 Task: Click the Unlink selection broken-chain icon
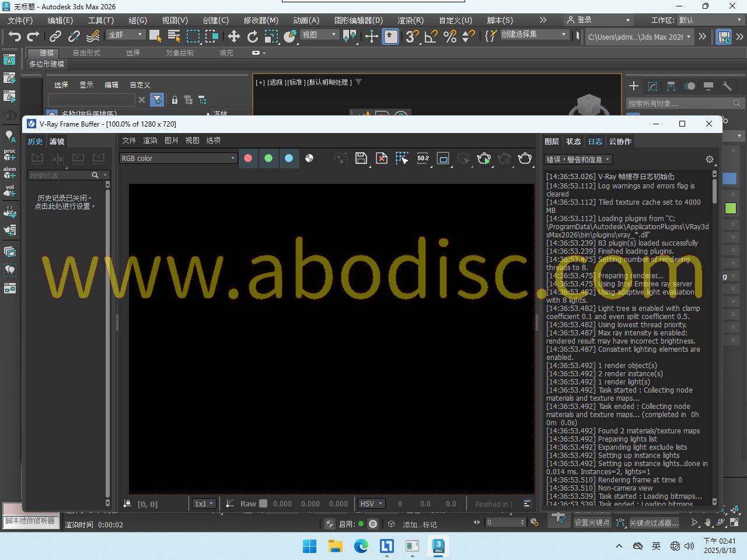(x=74, y=36)
